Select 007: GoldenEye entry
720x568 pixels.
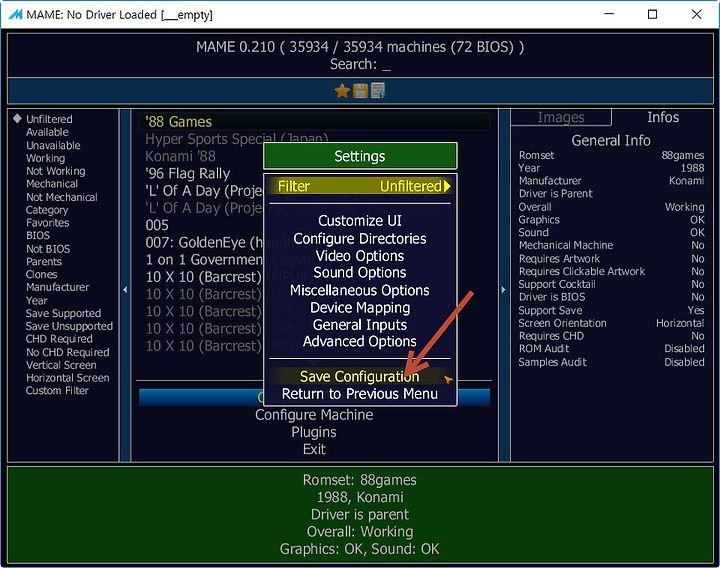click(204, 242)
